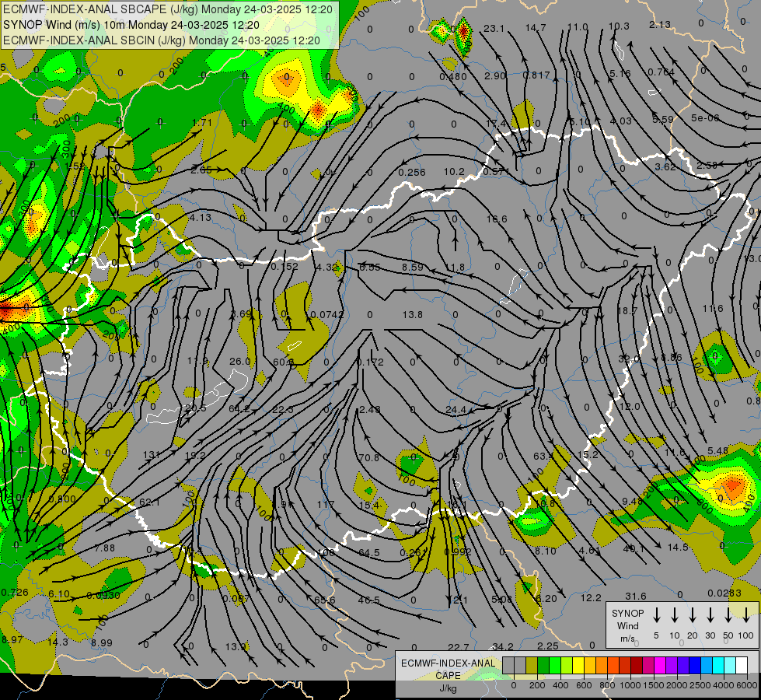Click the CAPE legend's 6000 tick label

click(746, 685)
